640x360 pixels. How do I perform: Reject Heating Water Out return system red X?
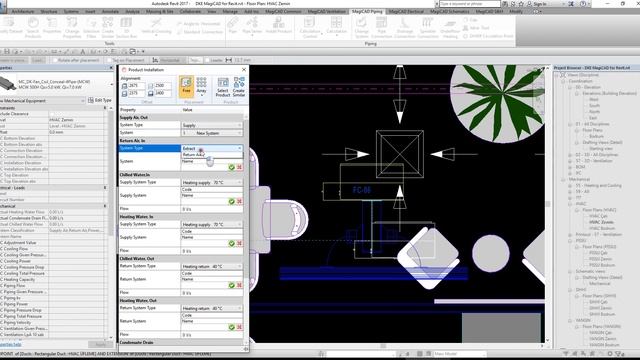pos(239,327)
